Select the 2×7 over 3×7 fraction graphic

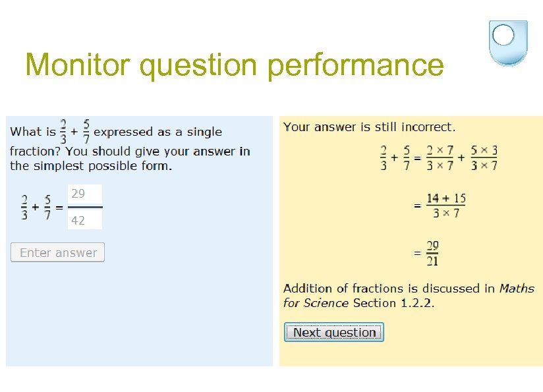pyautogui.click(x=440, y=157)
